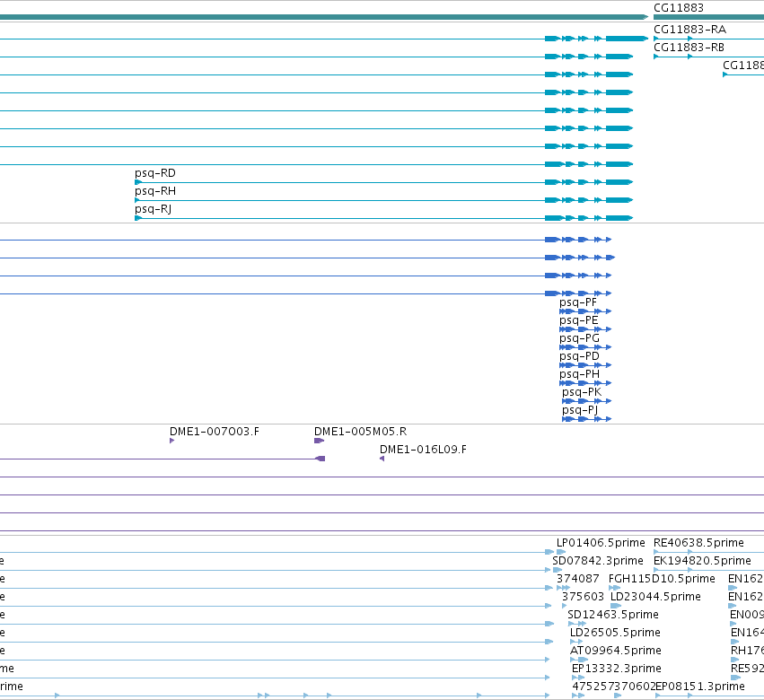
Task: Click the CG11883-RB transcript label
Action: click(689, 48)
